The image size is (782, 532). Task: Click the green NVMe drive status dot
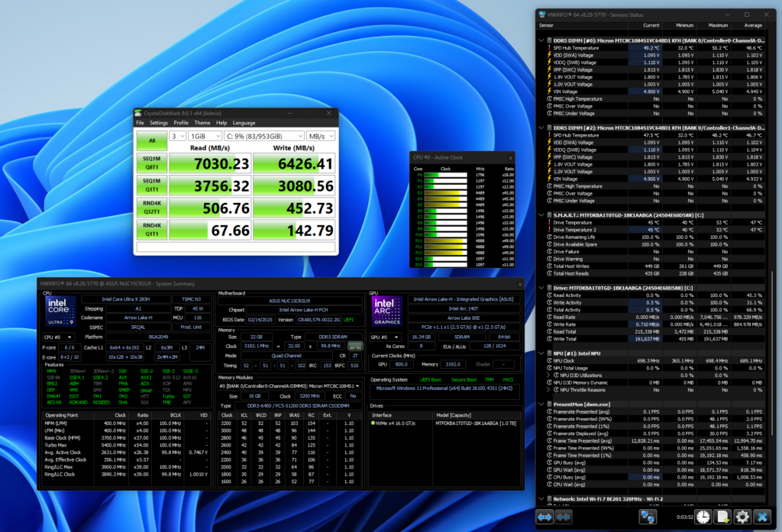click(373, 423)
